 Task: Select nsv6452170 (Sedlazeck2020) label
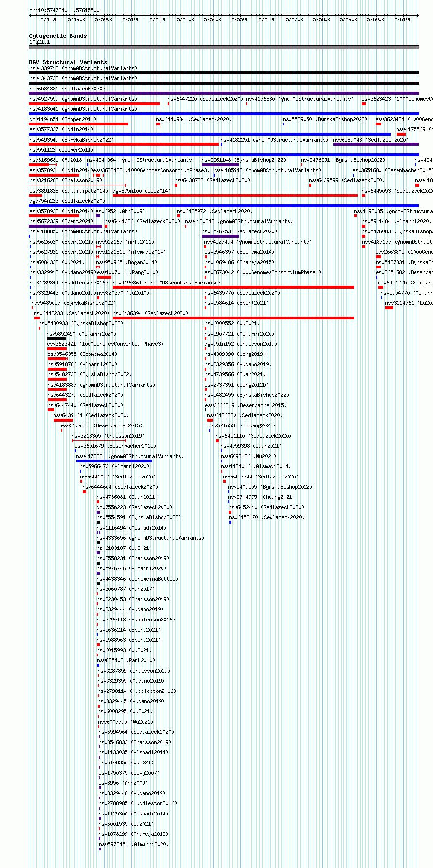click(x=267, y=517)
